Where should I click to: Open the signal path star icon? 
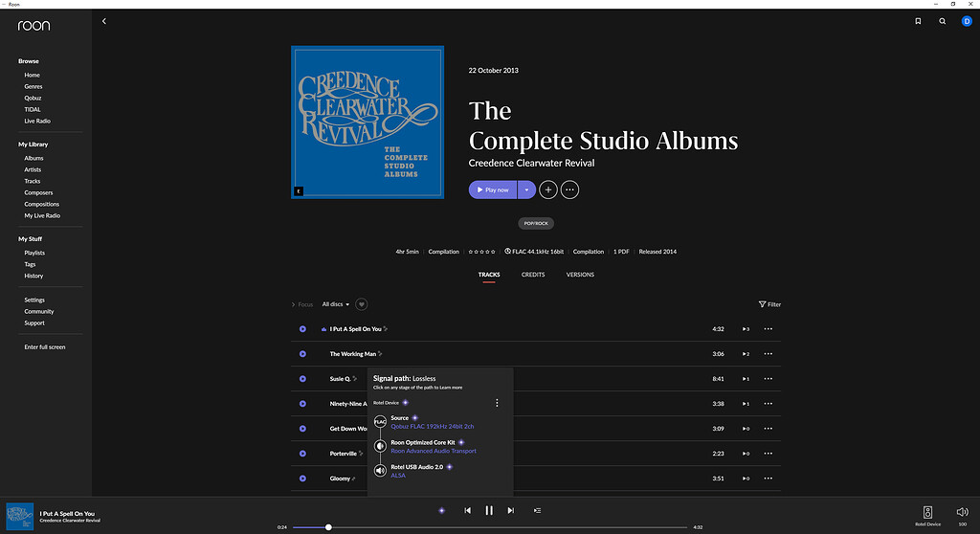(441, 511)
